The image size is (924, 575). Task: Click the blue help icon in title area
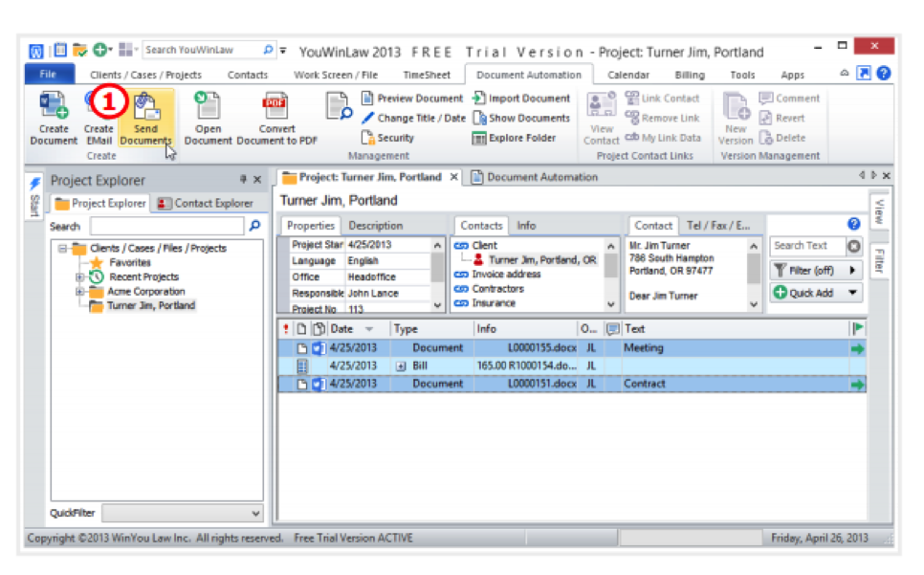pos(883,73)
